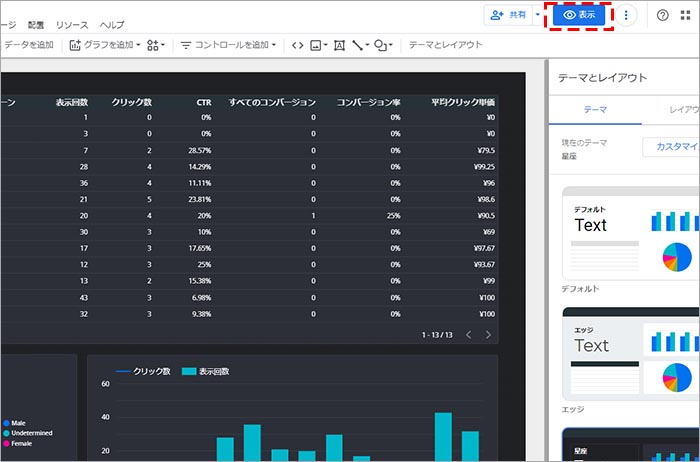Insert an image using the image icon
Viewport: 700px width, 462px height.
[318, 45]
